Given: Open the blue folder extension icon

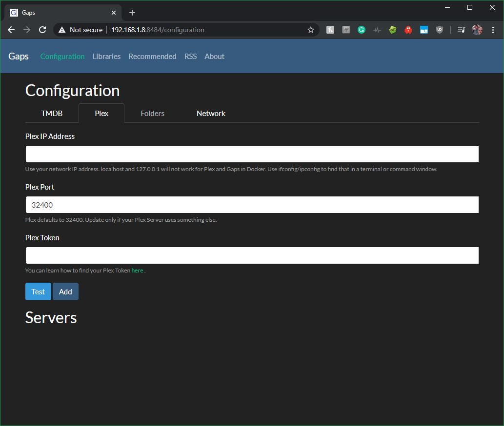Looking at the screenshot, I should click(x=424, y=30).
